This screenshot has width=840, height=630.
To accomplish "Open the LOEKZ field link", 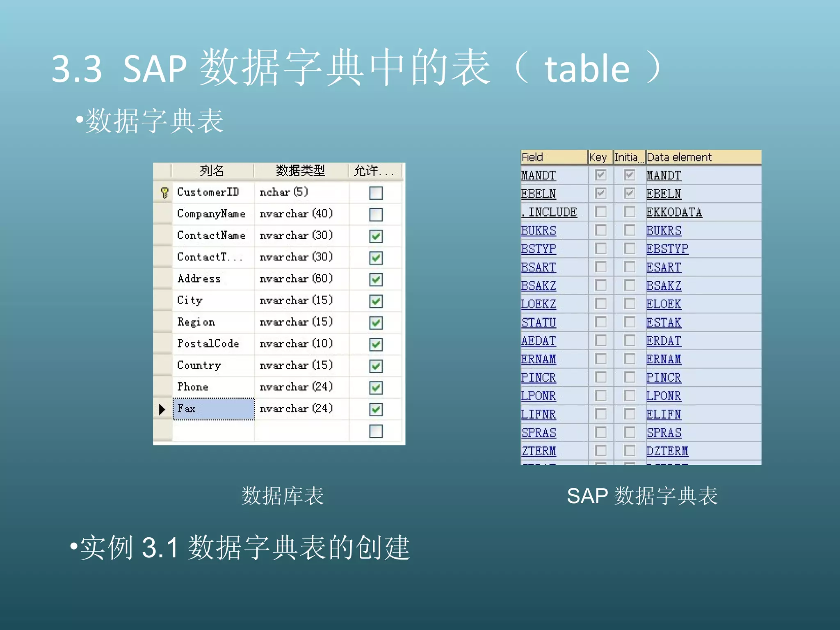I will (x=539, y=304).
